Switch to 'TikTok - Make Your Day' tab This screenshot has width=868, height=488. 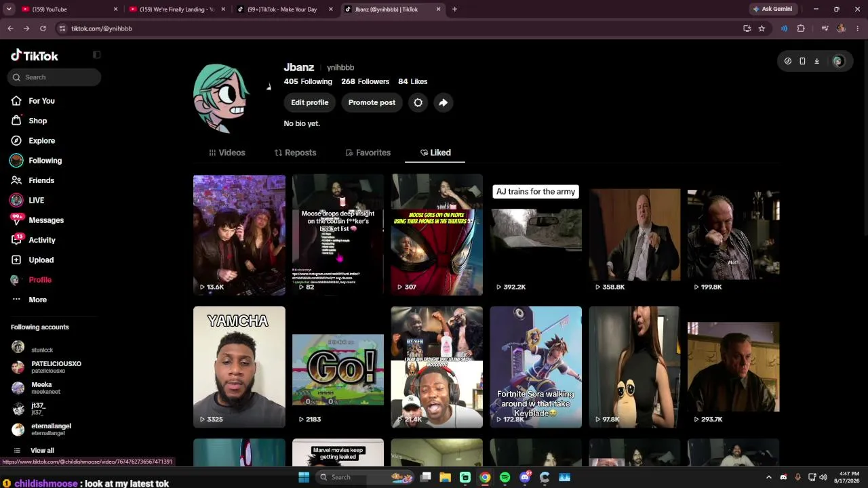click(285, 9)
